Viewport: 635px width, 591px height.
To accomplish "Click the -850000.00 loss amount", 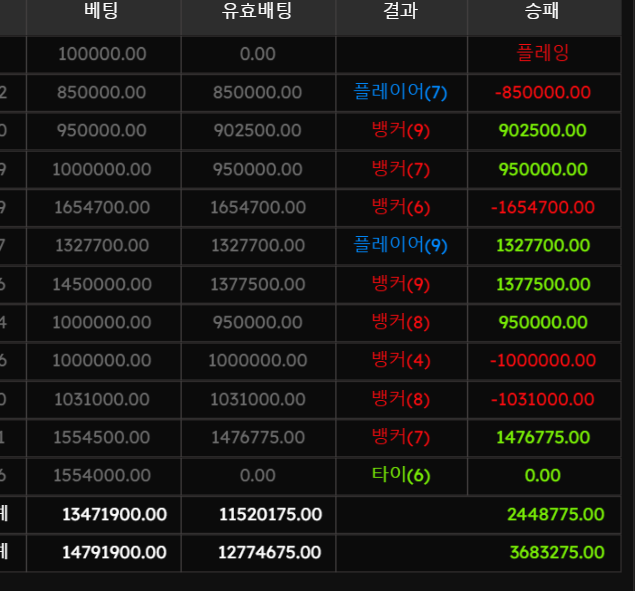I will click(542, 93).
